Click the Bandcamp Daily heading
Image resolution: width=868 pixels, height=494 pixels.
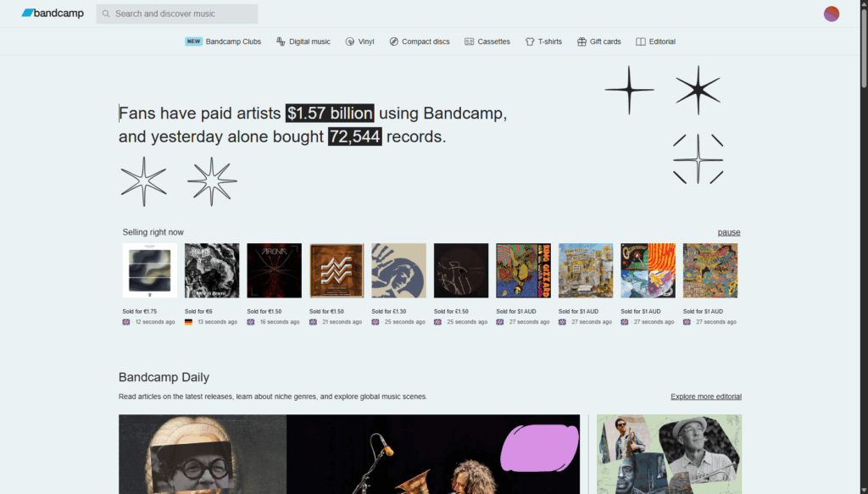(164, 377)
